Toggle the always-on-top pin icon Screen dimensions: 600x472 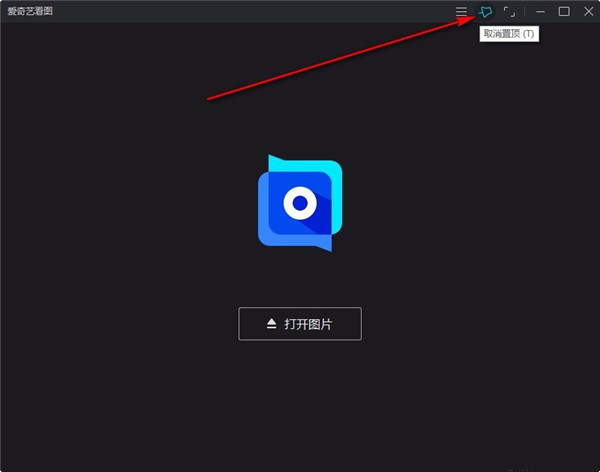pyautogui.click(x=486, y=11)
